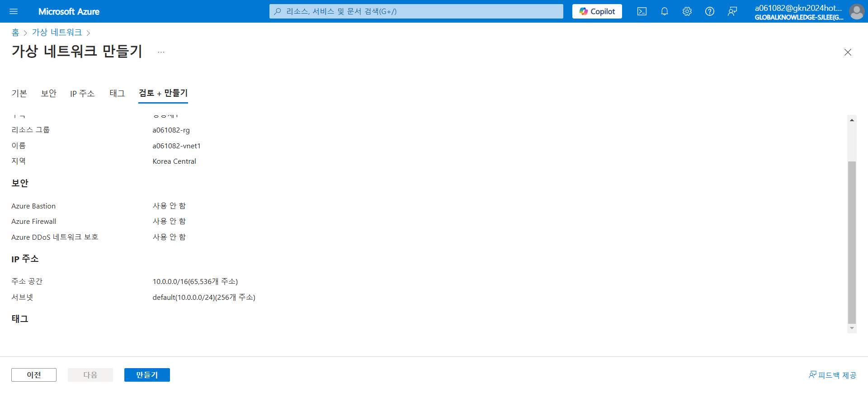Open the help question mark menu
Screen dimensions: 868x393
pyautogui.click(x=710, y=11)
